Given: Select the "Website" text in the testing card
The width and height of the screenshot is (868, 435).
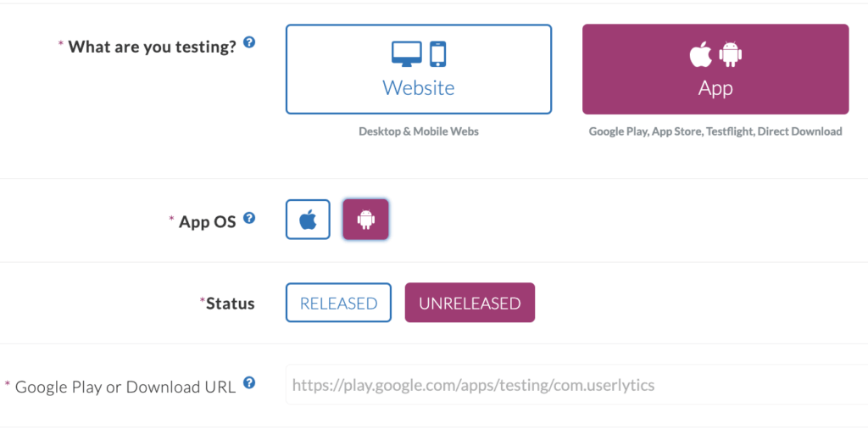Looking at the screenshot, I should (419, 88).
